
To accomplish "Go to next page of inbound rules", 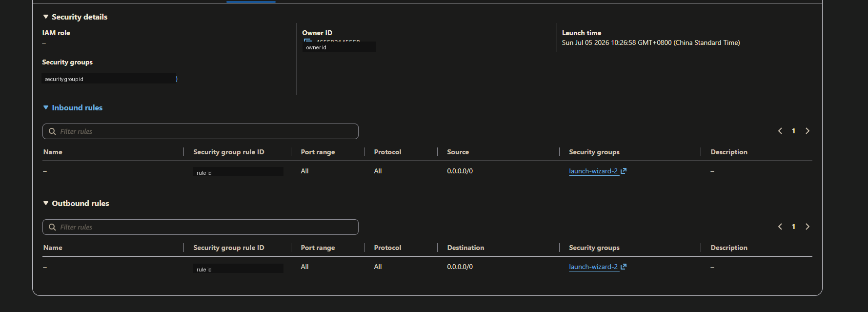I will pyautogui.click(x=807, y=131).
